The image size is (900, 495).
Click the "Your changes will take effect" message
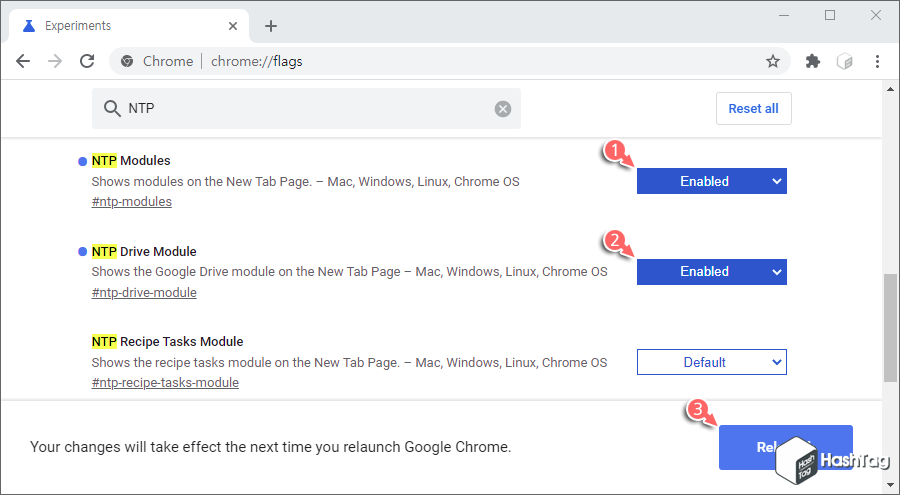coord(270,447)
